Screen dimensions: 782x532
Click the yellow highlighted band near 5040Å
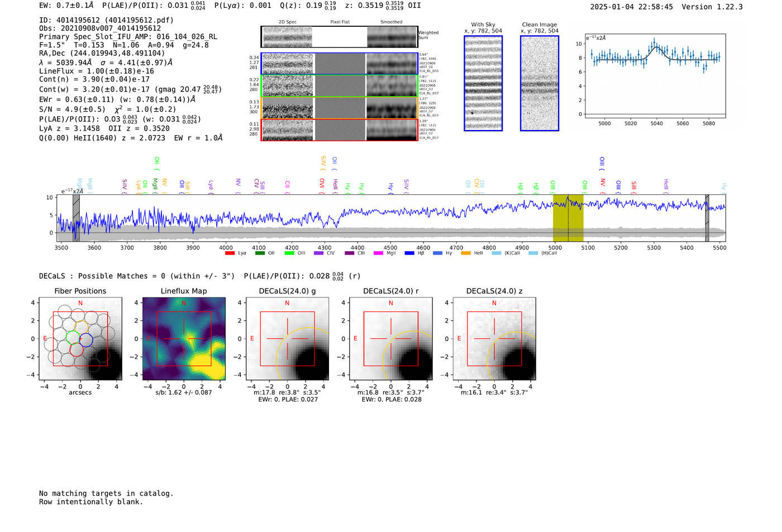568,218
